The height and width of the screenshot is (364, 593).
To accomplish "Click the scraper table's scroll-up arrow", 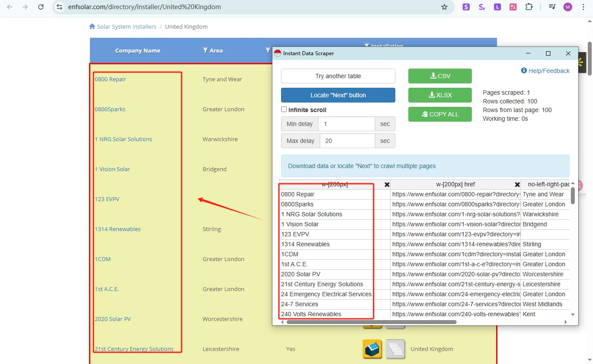I will (x=573, y=183).
